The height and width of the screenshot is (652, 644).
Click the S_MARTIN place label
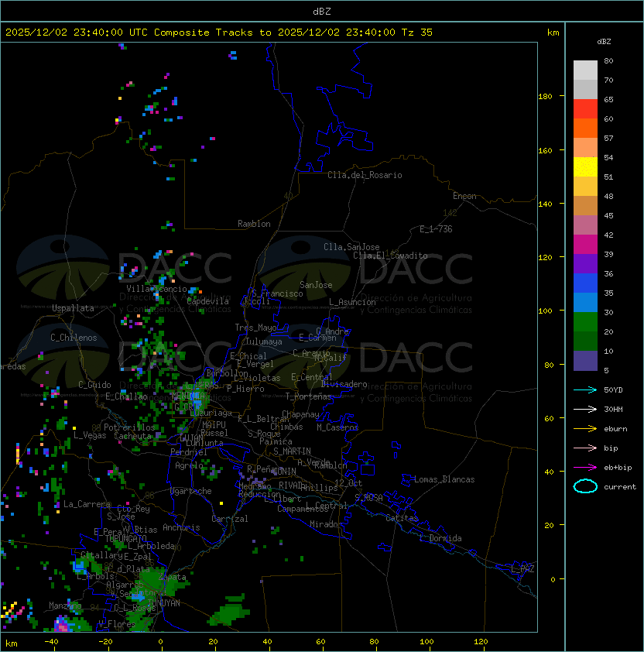293,451
